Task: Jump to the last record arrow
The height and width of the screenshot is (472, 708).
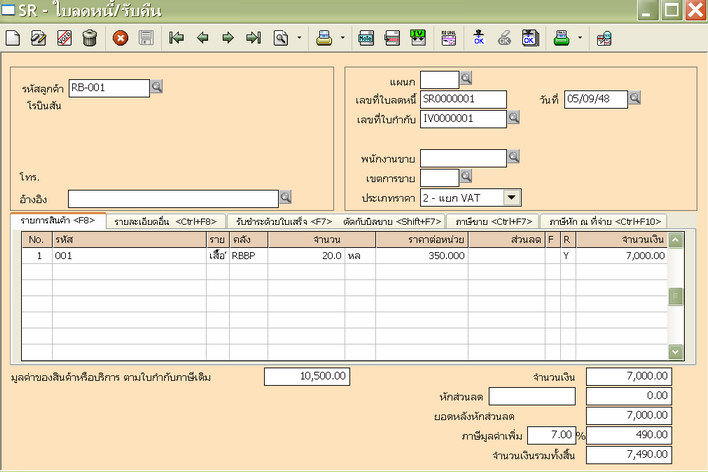Action: (x=253, y=39)
